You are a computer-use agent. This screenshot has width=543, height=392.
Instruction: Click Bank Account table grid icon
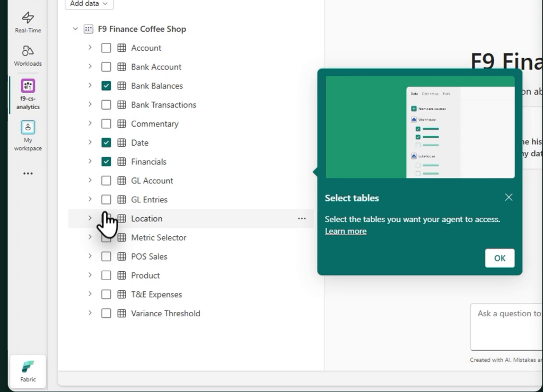coord(121,67)
